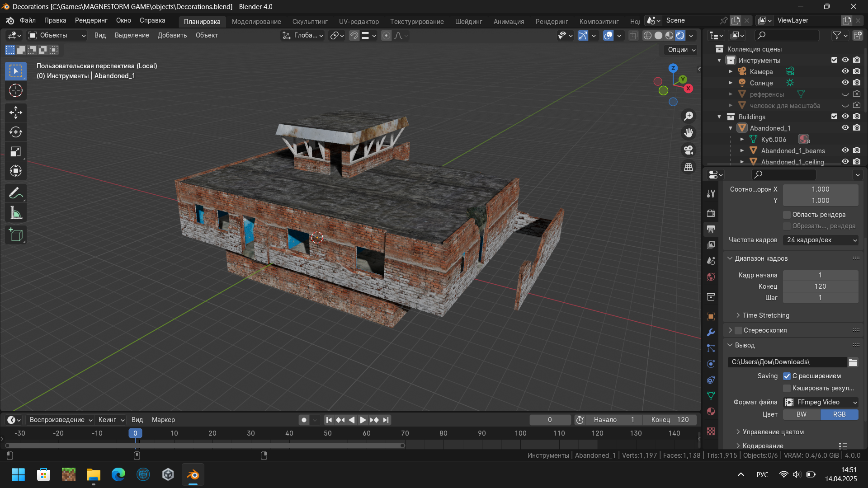This screenshot has height=488, width=868.
Task: Activate the Measure tool
Action: point(16,213)
